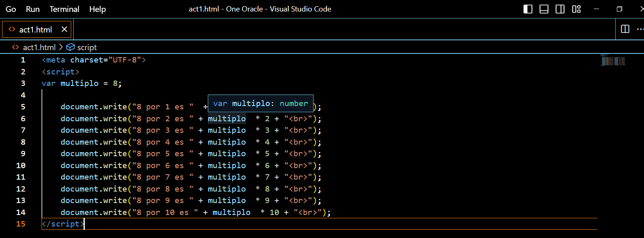This screenshot has width=644, height=238.
Task: Select the act1.html editor tab
Action: coord(37,30)
